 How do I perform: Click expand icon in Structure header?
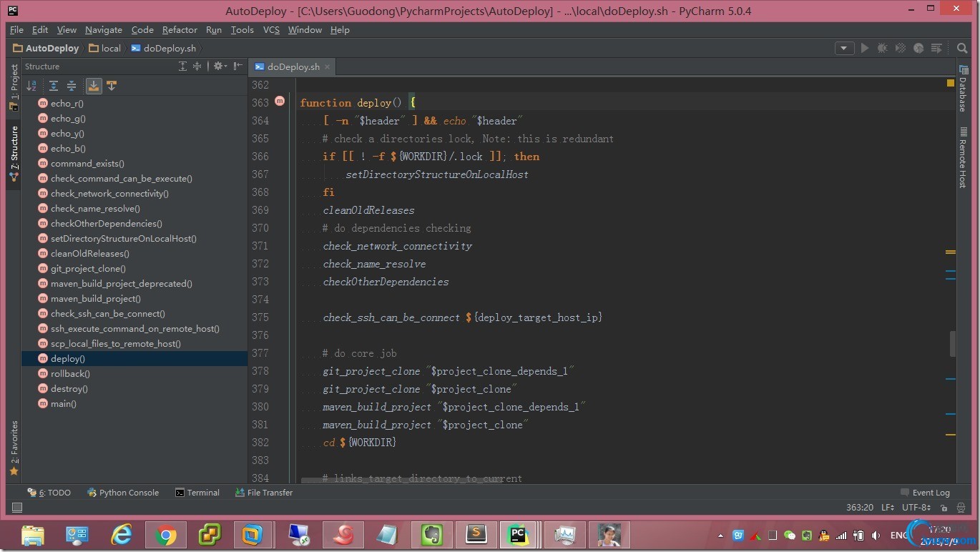point(182,66)
